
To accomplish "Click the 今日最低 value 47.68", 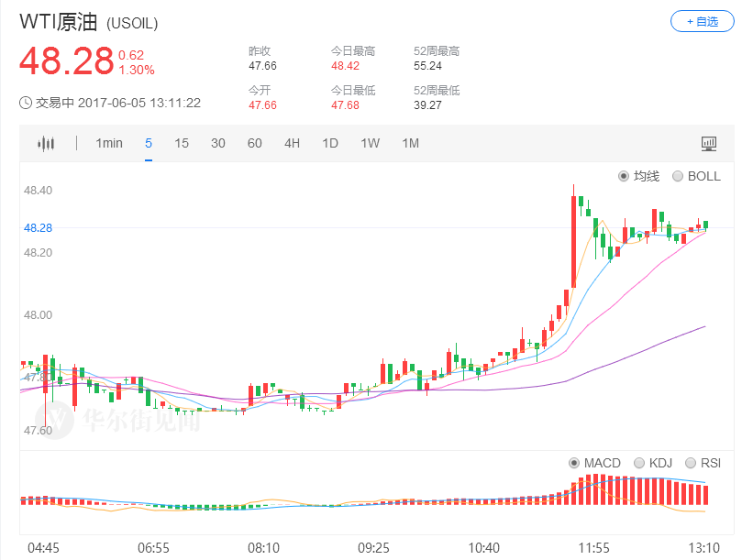I will click(x=345, y=105).
